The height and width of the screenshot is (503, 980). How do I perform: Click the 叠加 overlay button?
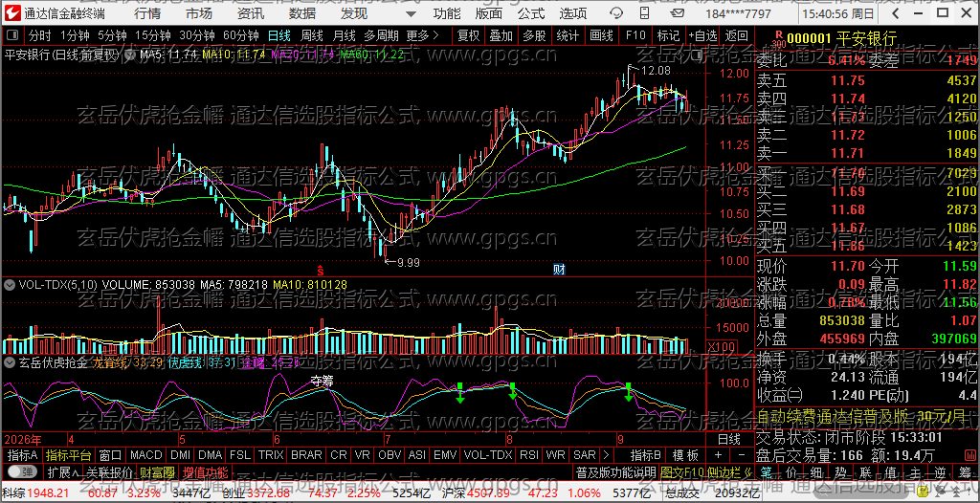[501, 35]
